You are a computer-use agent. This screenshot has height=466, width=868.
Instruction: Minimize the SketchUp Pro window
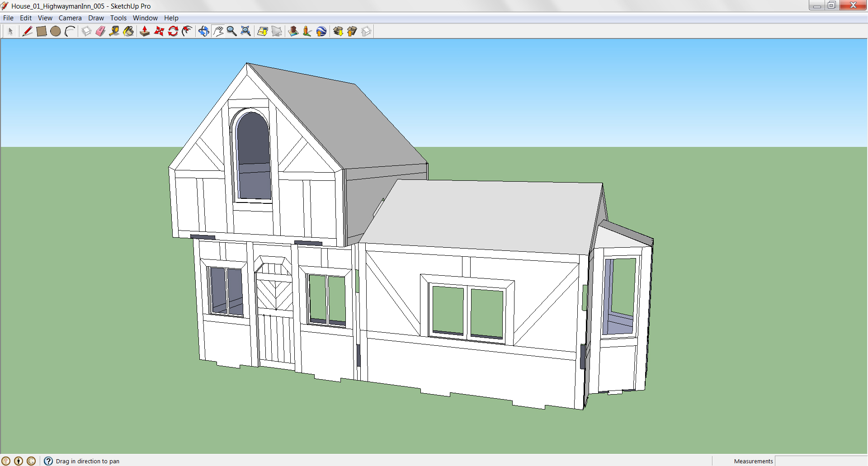[816, 5]
